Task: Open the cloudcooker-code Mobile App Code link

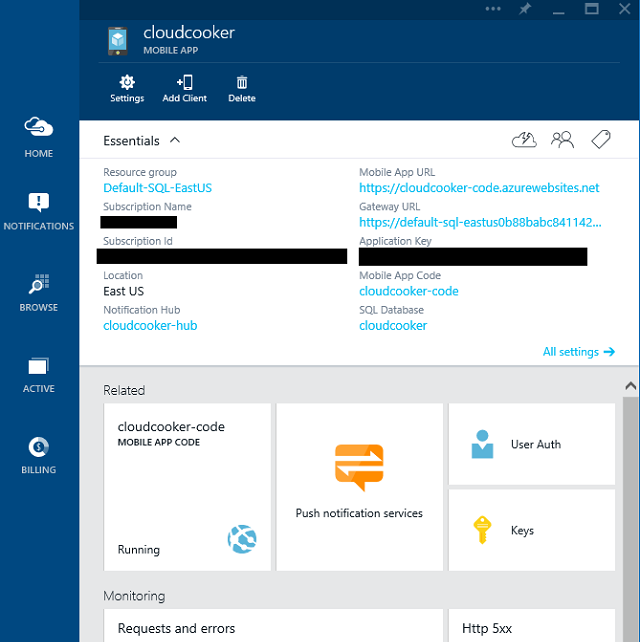Action: (409, 291)
